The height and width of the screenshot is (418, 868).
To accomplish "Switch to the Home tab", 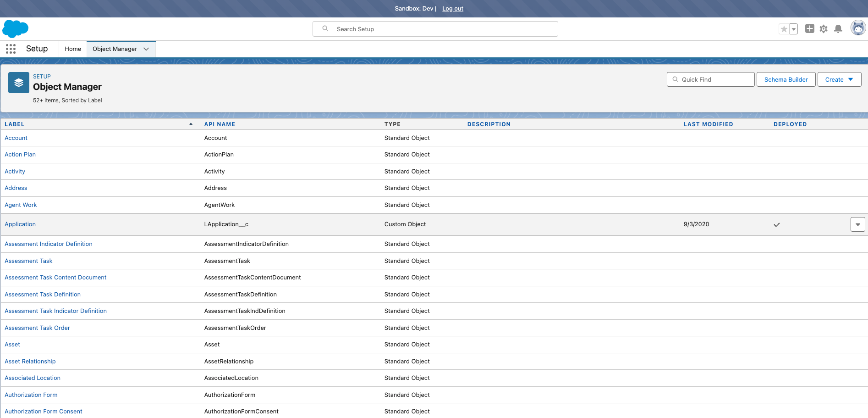I will pos(73,49).
